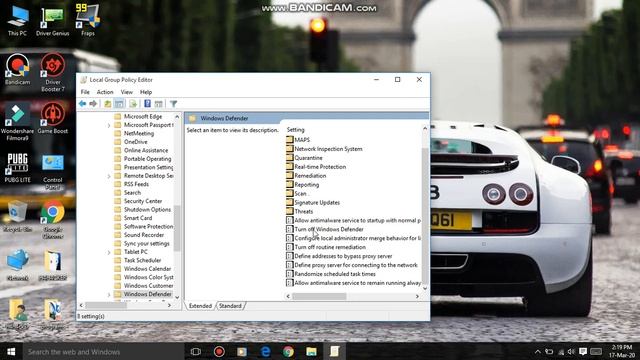Click Task View taskbar icon

pyautogui.click(x=196, y=351)
